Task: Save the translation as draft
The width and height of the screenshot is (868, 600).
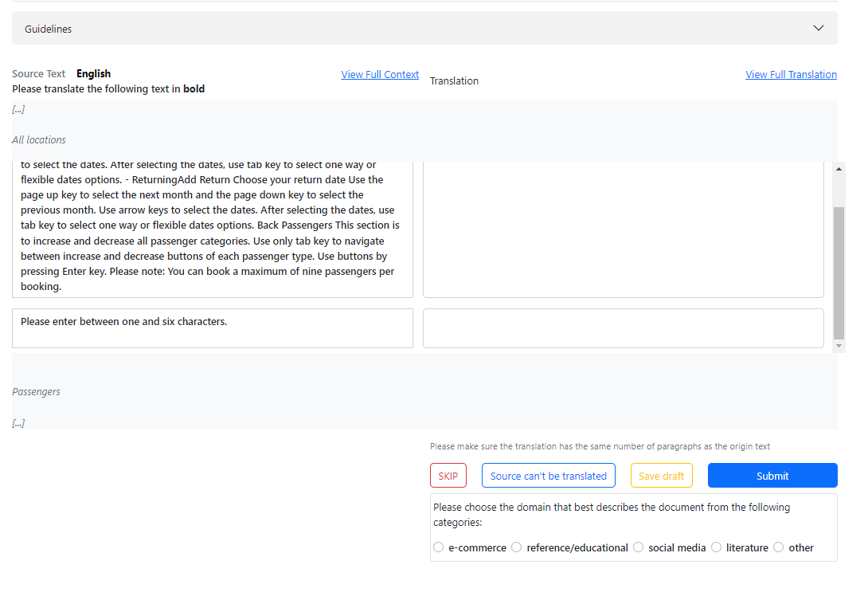Action: click(661, 476)
